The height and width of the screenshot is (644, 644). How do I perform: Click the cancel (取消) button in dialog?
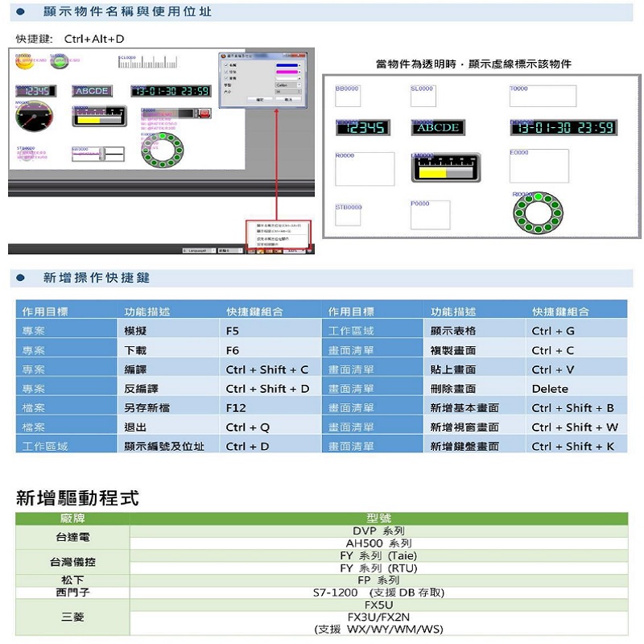coord(288,99)
